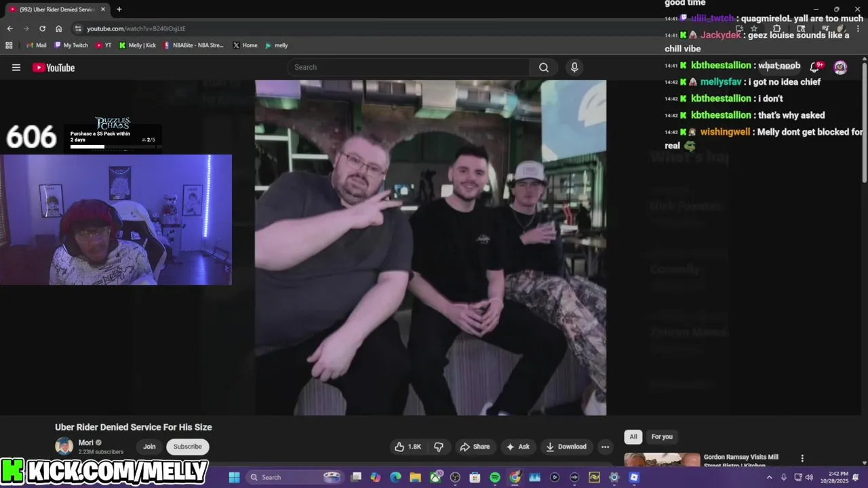868x488 pixels.
Task: Open Spotify from the taskbar
Action: pyautogui.click(x=495, y=477)
